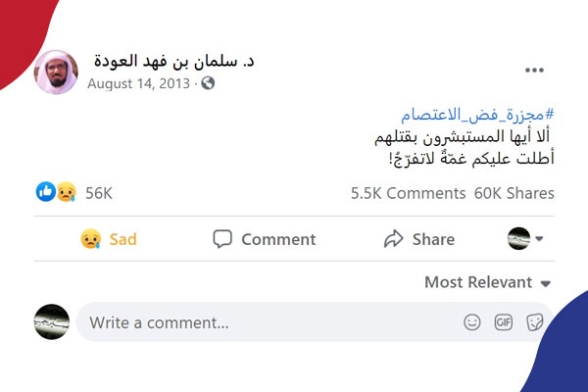This screenshot has width=588, height=392.
Task: Toggle the Sad reaction on the post
Action: click(108, 239)
